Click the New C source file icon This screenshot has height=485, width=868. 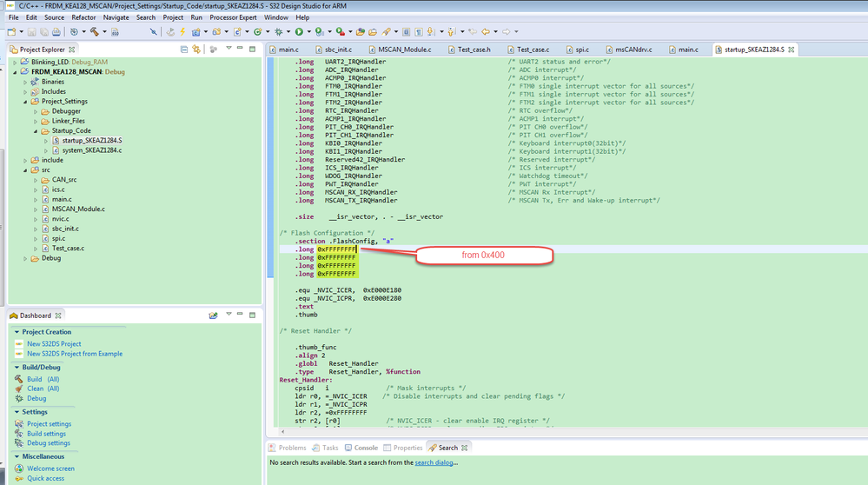[x=237, y=32]
